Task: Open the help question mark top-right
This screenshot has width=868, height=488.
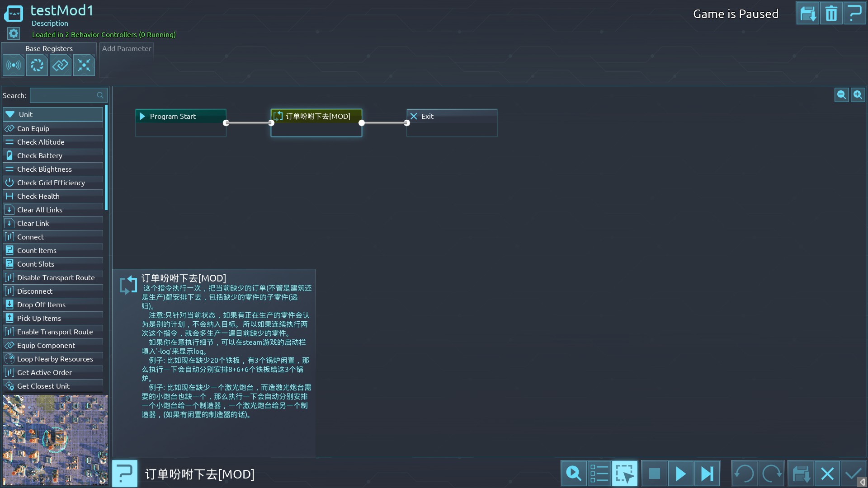Action: [854, 14]
